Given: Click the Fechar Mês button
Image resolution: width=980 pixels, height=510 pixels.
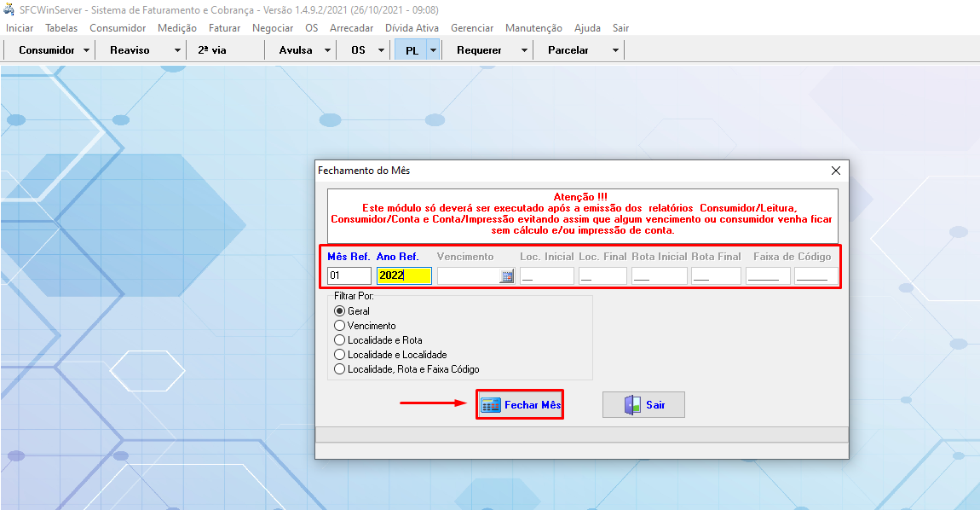Looking at the screenshot, I should (x=520, y=405).
